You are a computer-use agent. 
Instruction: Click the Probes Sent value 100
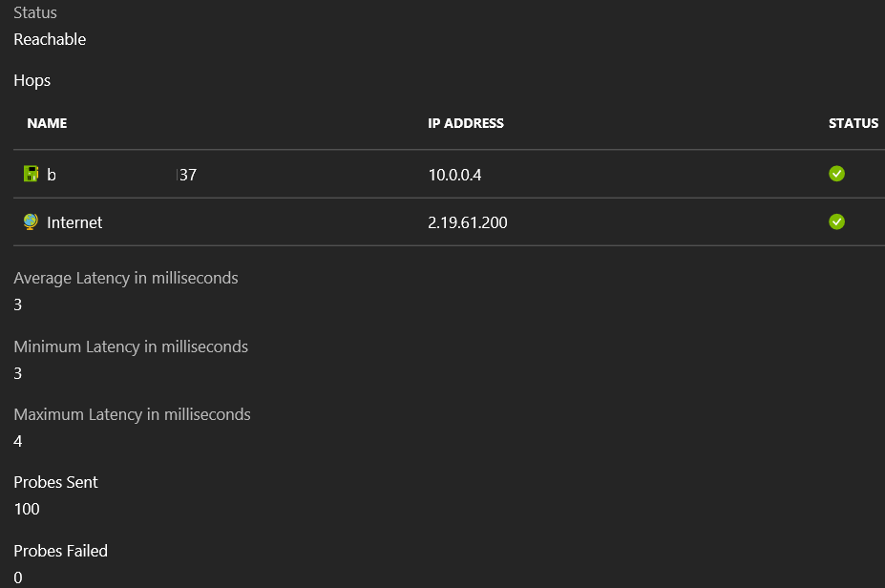(x=27, y=509)
